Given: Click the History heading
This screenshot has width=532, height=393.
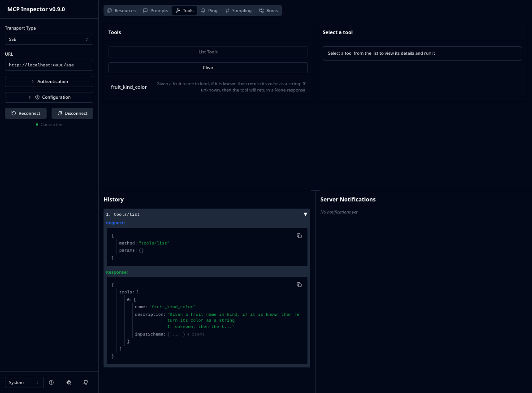Looking at the screenshot, I should click(x=114, y=199).
